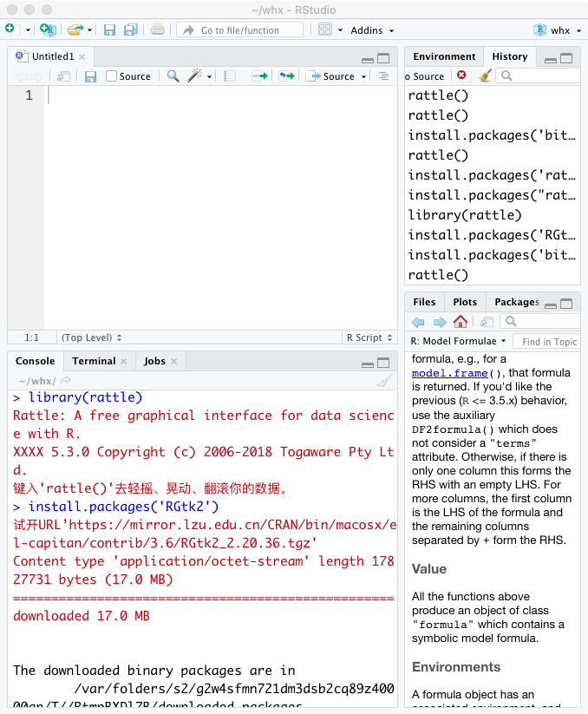Minimize the help pane
The image size is (588, 714).
click(551, 305)
